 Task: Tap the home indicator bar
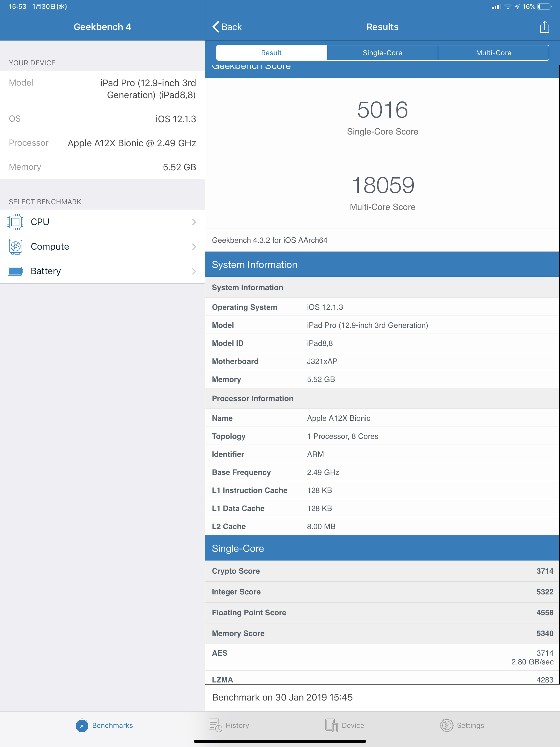click(280, 742)
